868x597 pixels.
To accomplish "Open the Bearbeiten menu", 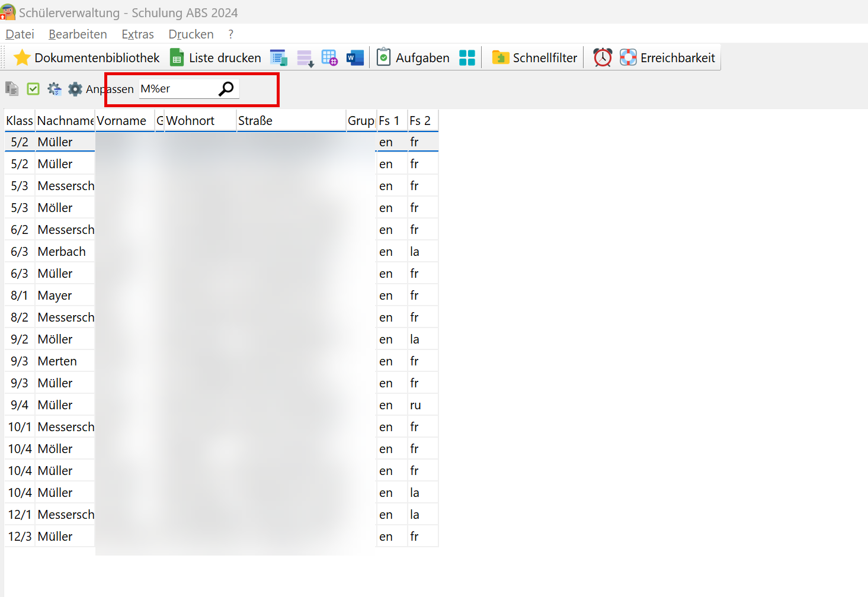I will coord(78,34).
